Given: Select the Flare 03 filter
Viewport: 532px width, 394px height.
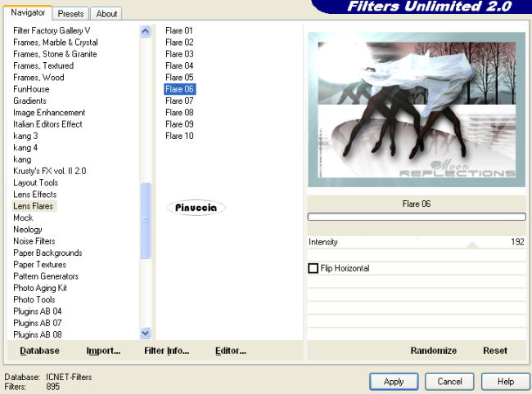Looking at the screenshot, I should [x=179, y=54].
